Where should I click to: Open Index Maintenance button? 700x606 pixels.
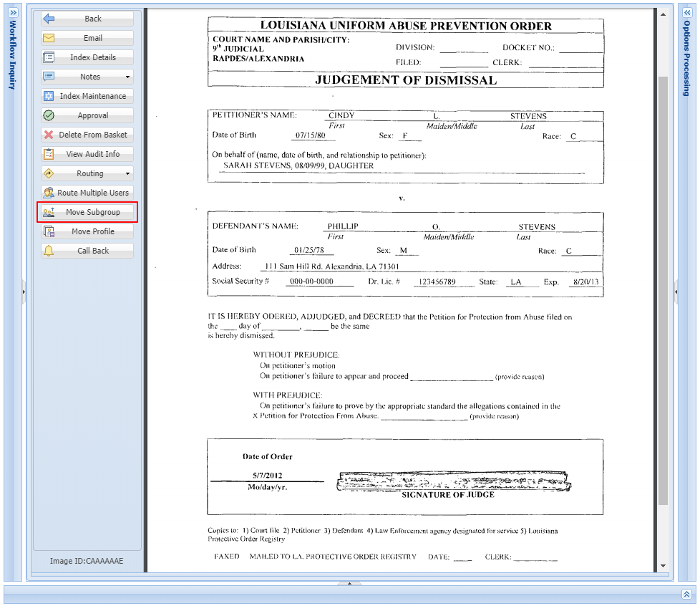pyautogui.click(x=87, y=96)
